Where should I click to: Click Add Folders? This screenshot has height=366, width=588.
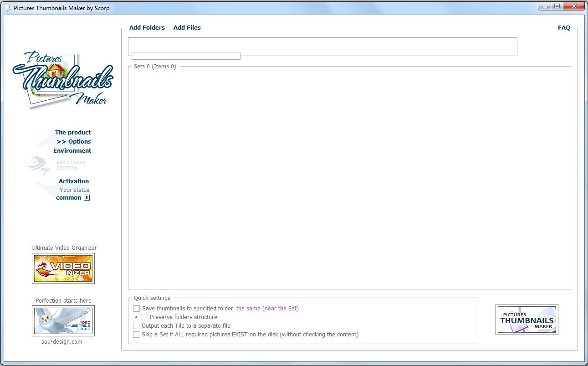click(147, 27)
